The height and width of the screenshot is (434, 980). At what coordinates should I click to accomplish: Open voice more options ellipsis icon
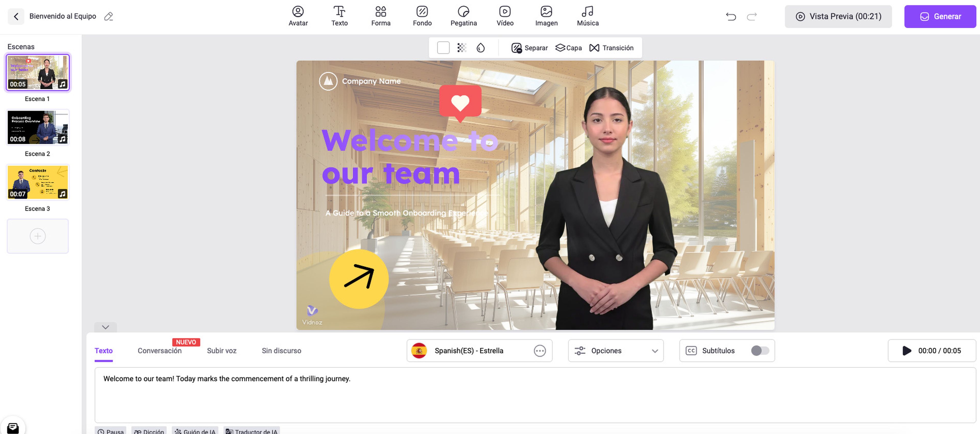[540, 351]
